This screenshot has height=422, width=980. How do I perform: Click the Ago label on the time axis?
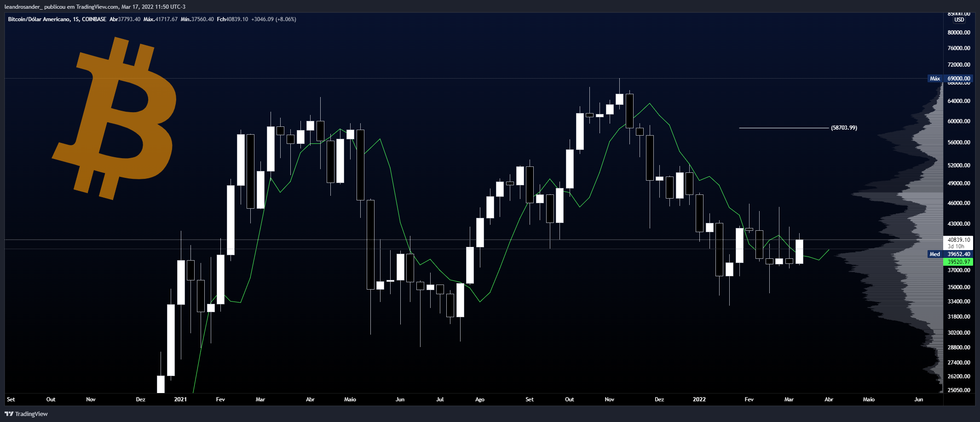[479, 399]
